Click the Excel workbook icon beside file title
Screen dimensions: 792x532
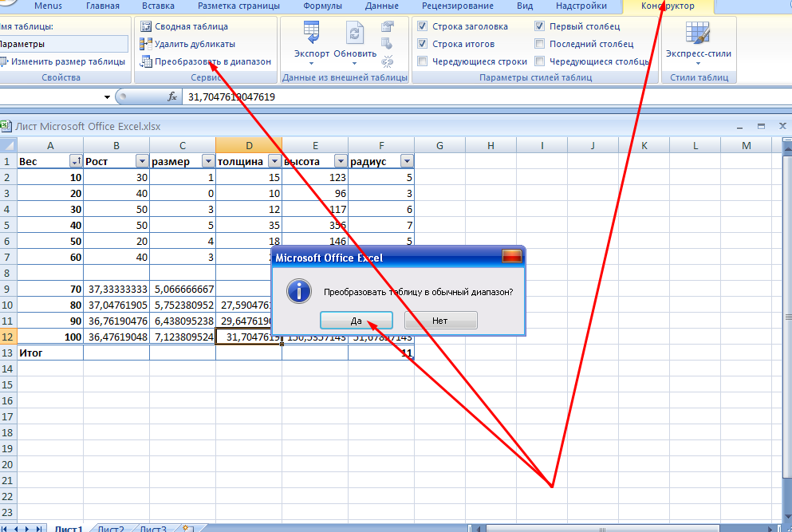[6, 126]
